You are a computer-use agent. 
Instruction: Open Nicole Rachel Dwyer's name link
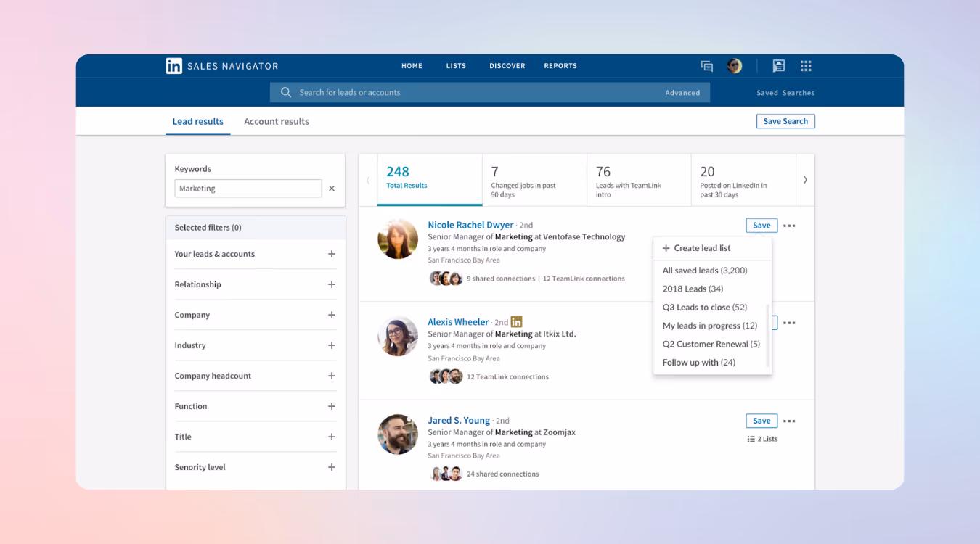pos(470,225)
